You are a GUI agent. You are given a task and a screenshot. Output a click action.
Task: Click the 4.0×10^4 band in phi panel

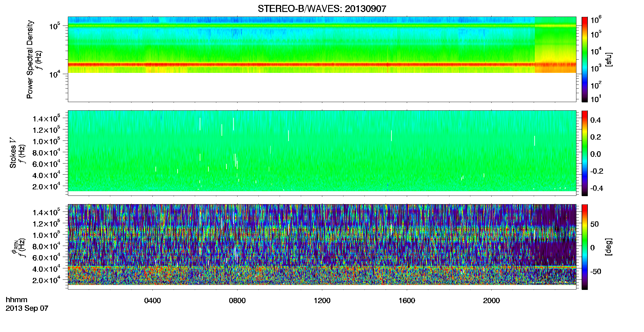pyautogui.click(x=322, y=267)
